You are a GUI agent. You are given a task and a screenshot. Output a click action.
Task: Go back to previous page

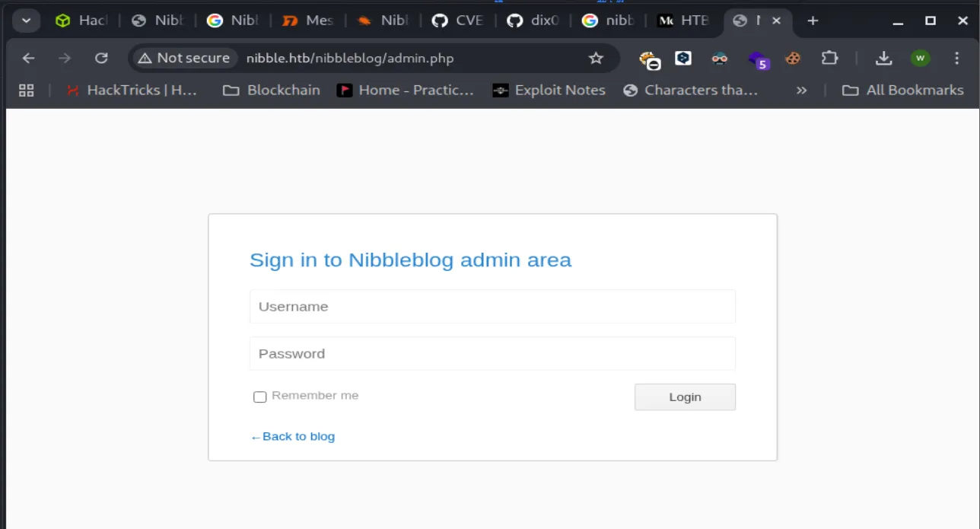coord(28,59)
